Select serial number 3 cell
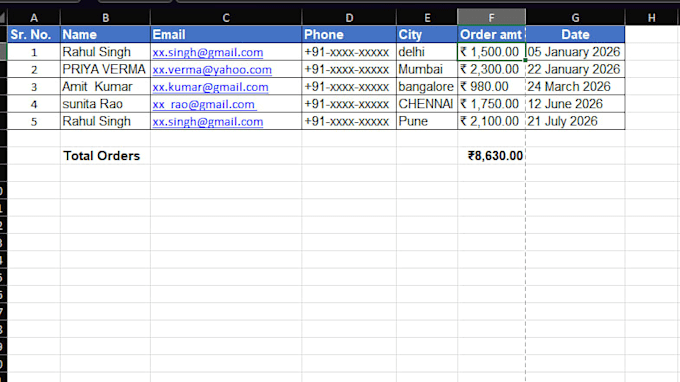 pos(34,86)
